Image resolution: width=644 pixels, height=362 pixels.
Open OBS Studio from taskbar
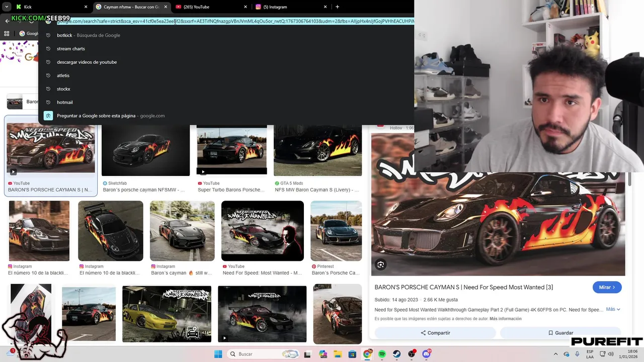coord(412,354)
